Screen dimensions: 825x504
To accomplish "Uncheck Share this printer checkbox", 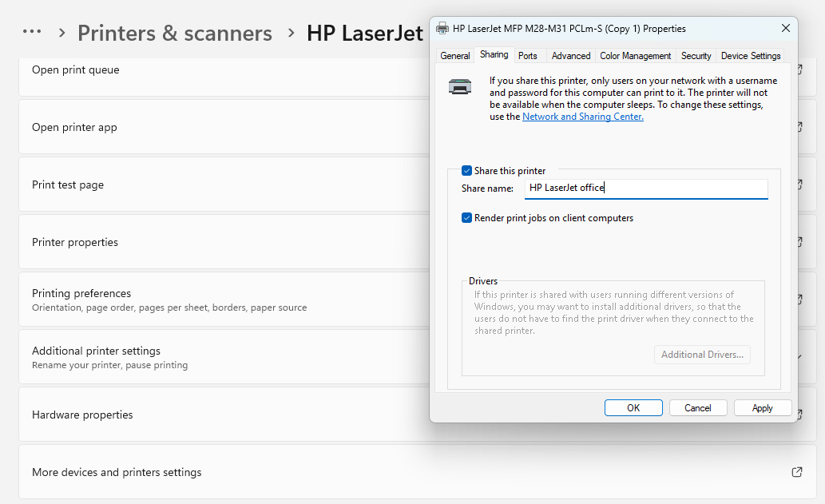I will [466, 170].
